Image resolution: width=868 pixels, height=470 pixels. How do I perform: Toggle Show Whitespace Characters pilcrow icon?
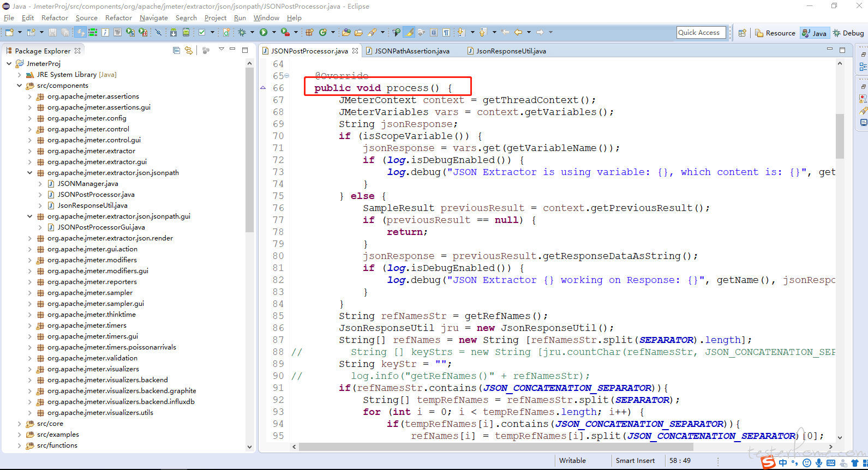point(446,33)
